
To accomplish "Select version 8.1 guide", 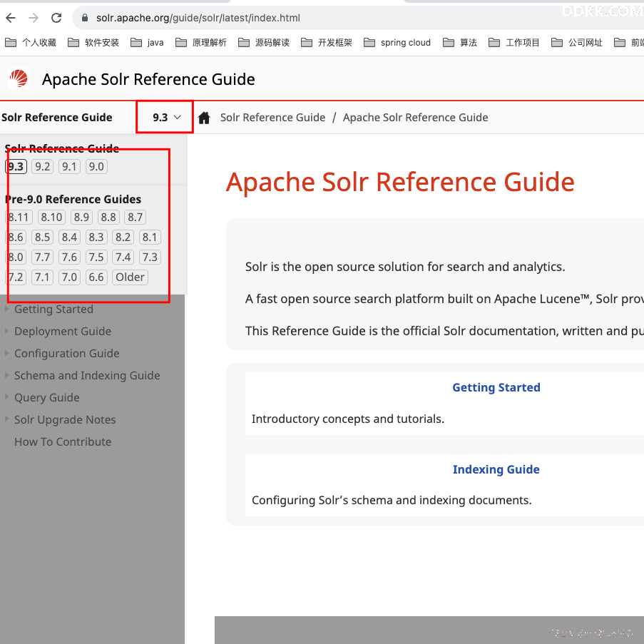I will tap(150, 237).
